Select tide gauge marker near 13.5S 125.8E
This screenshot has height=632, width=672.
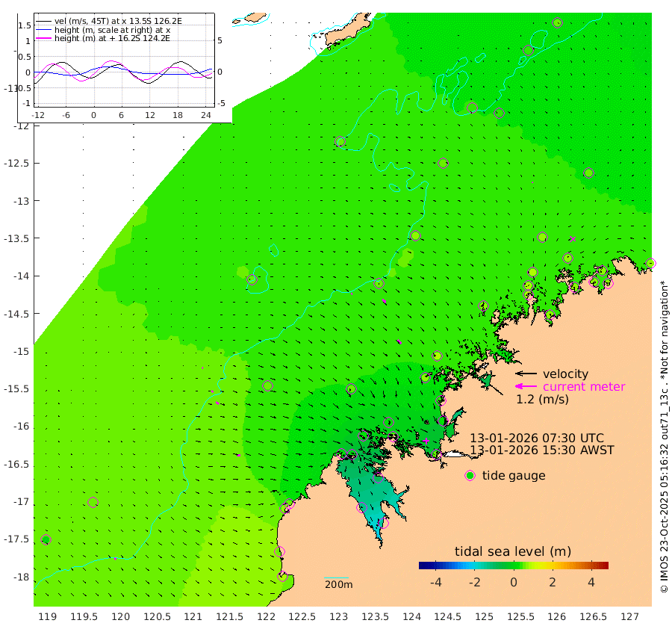coord(542,237)
